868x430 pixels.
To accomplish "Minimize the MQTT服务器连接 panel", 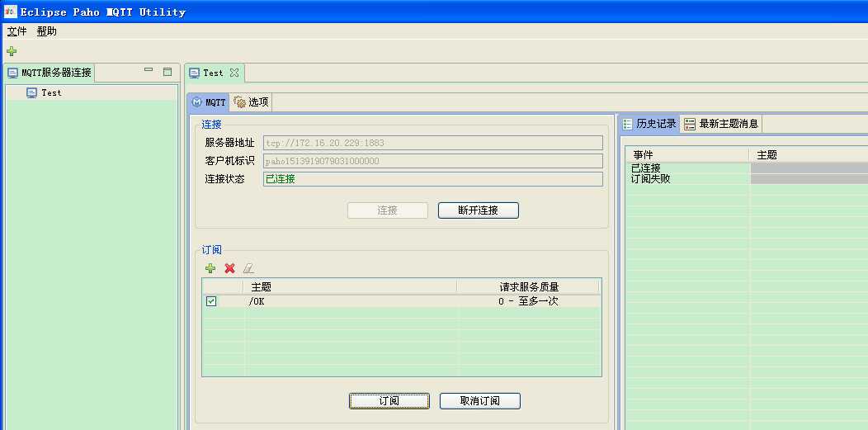I will [x=149, y=70].
